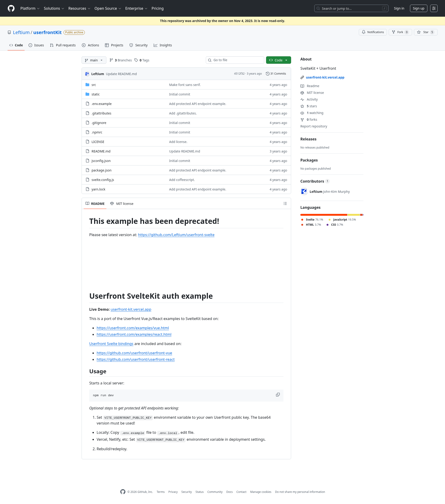
Task: Open the Readme link in About
Action: point(310,86)
